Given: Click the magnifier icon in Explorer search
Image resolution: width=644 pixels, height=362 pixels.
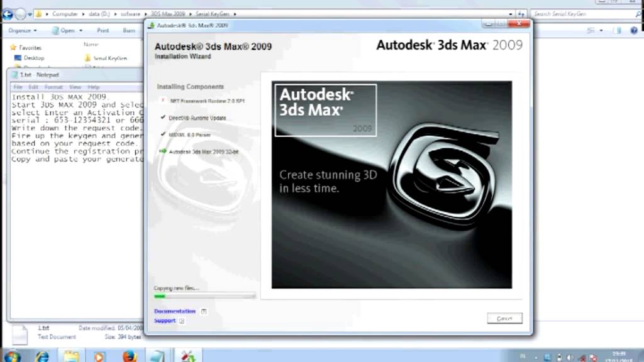Looking at the screenshot, I should coord(638,14).
